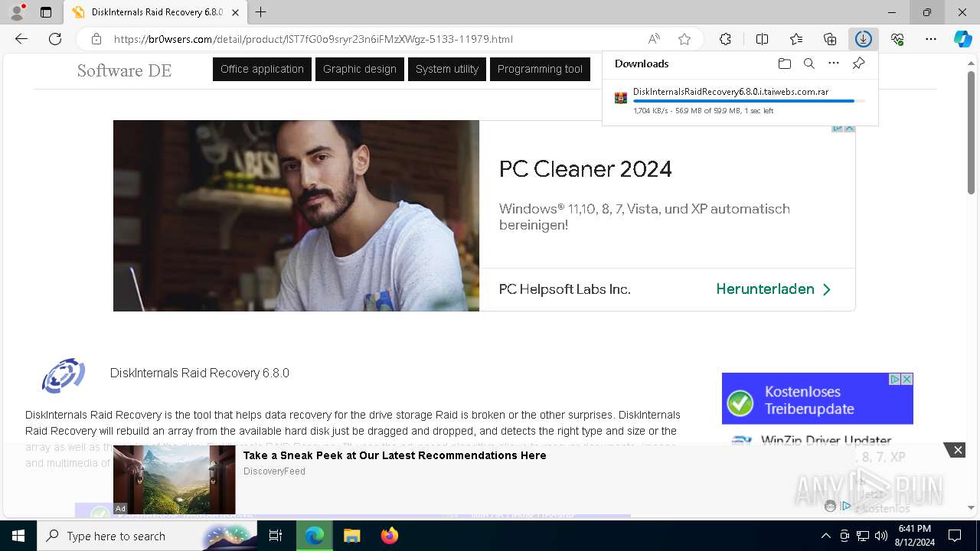
Task: Open the notification center
Action: 955,536
